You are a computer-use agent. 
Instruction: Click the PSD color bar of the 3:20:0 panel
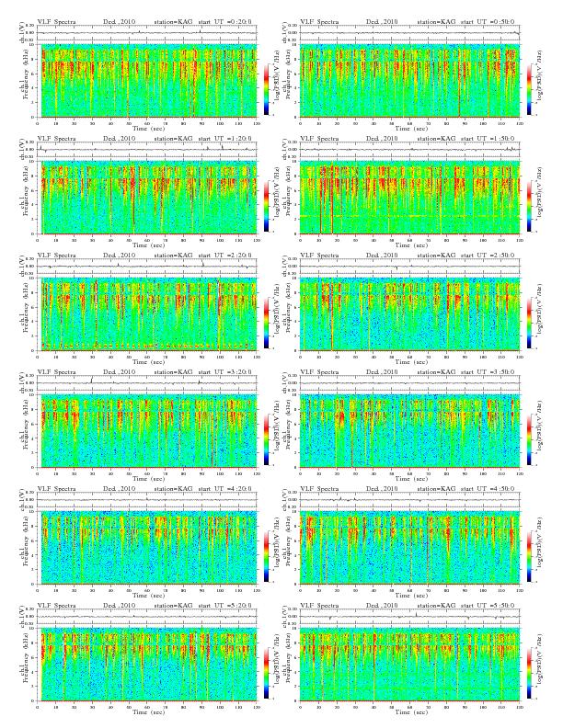click(x=266, y=439)
